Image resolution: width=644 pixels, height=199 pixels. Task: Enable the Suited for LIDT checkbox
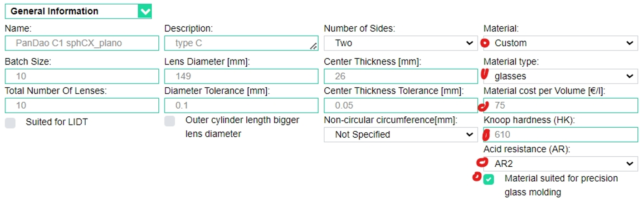coord(10,123)
